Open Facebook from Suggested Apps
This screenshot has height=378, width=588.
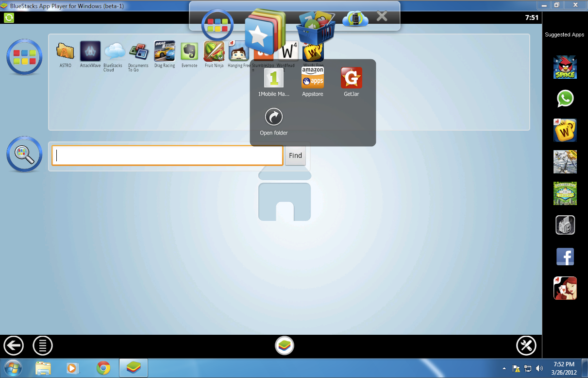(x=565, y=257)
